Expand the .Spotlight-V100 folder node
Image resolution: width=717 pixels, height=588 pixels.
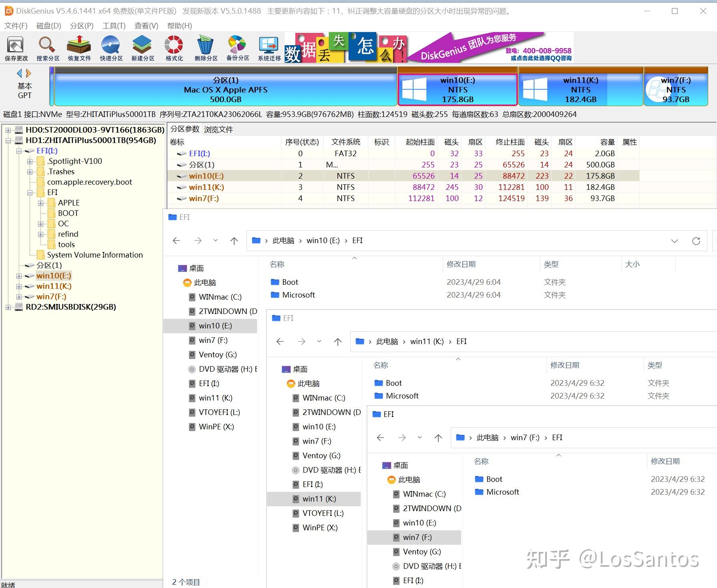30,161
